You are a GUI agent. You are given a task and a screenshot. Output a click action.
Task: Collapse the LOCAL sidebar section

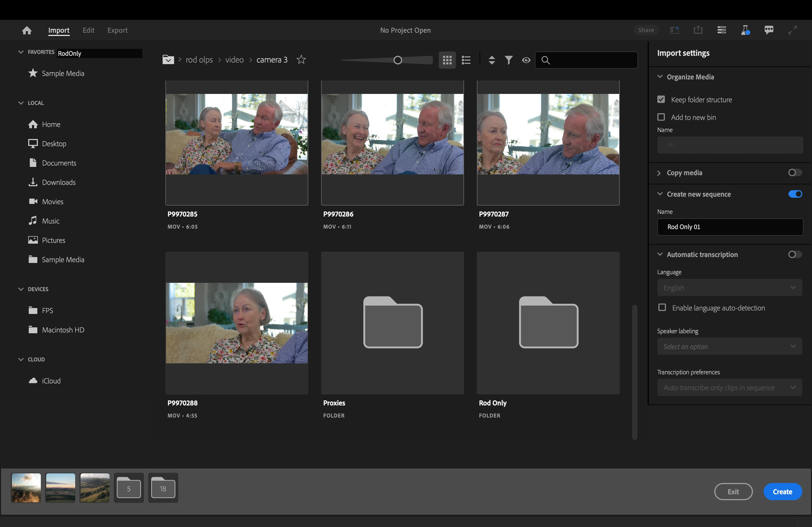coord(21,103)
